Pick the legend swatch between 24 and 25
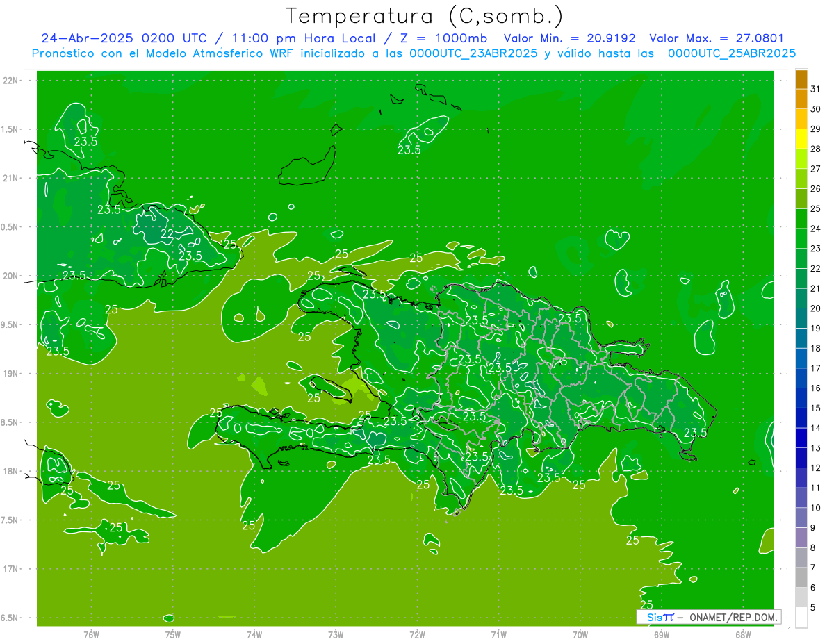Image resolution: width=834 pixels, height=644 pixels. coord(801,218)
